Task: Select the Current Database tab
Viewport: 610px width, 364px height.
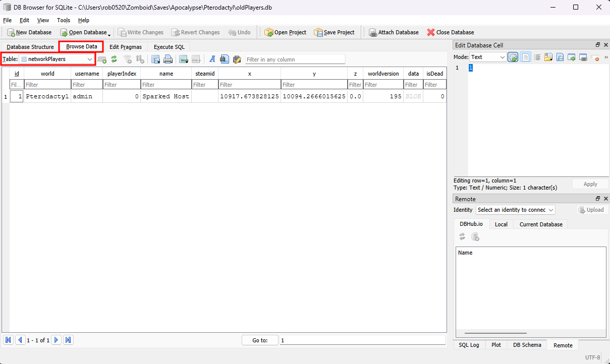Action: coord(541,224)
